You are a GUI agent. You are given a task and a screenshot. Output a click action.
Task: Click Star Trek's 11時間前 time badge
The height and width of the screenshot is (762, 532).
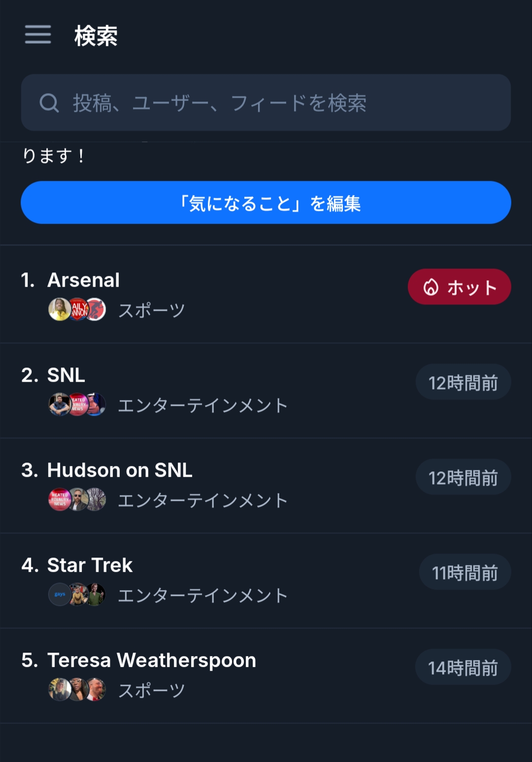[x=465, y=572]
